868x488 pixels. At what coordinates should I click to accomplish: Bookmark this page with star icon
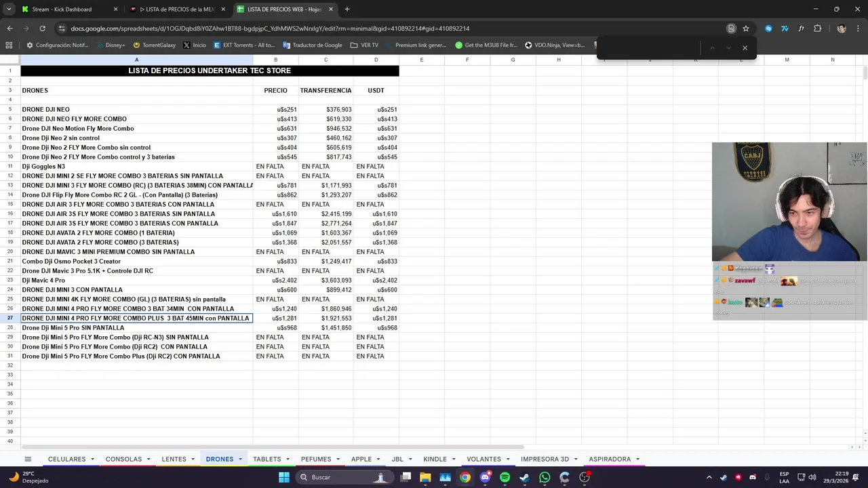[x=746, y=28]
